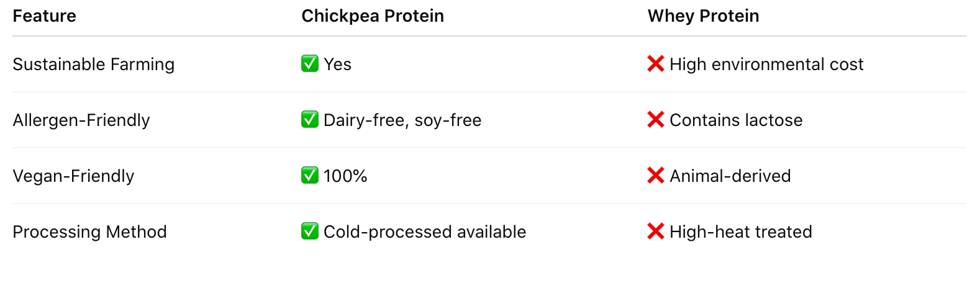Screen dimensions: 980x283
Task: Click the Processing Method row label
Action: [89, 231]
